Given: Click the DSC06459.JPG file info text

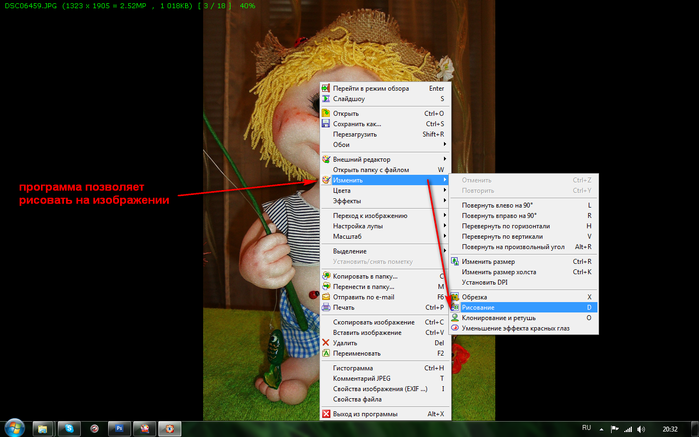Looking at the screenshot, I should click(130, 6).
